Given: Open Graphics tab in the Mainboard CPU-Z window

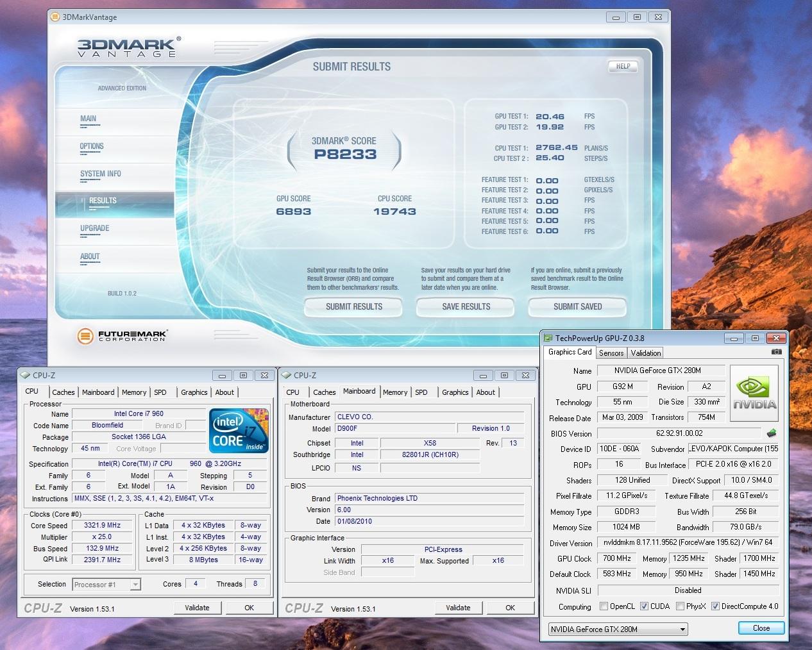Looking at the screenshot, I should tap(455, 392).
